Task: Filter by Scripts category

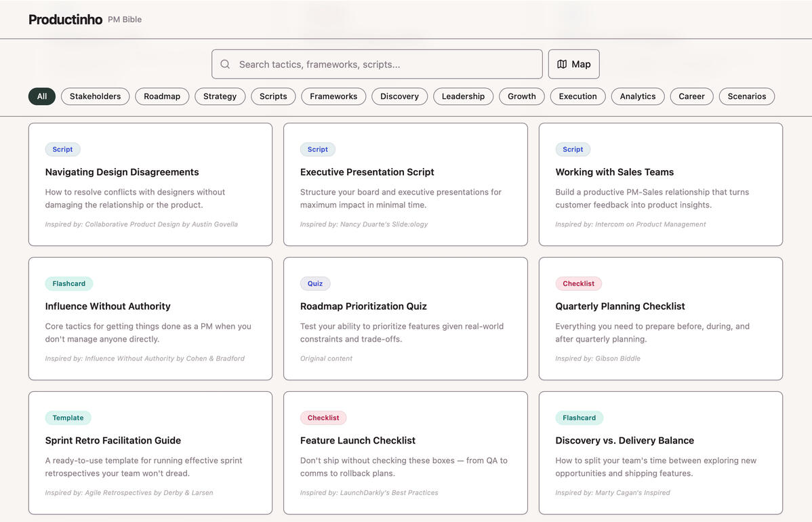Action: (273, 96)
